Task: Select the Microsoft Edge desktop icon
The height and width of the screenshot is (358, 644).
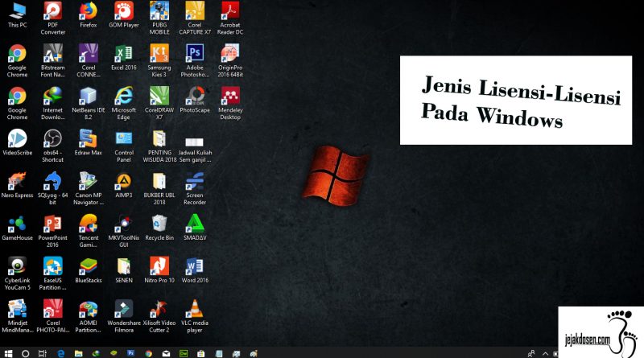Action: coord(124,104)
